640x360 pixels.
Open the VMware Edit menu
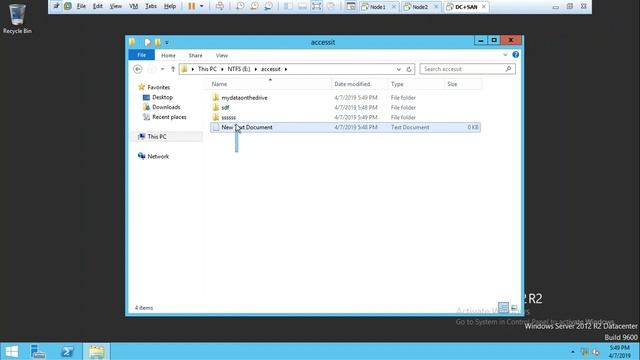(x=98, y=6)
